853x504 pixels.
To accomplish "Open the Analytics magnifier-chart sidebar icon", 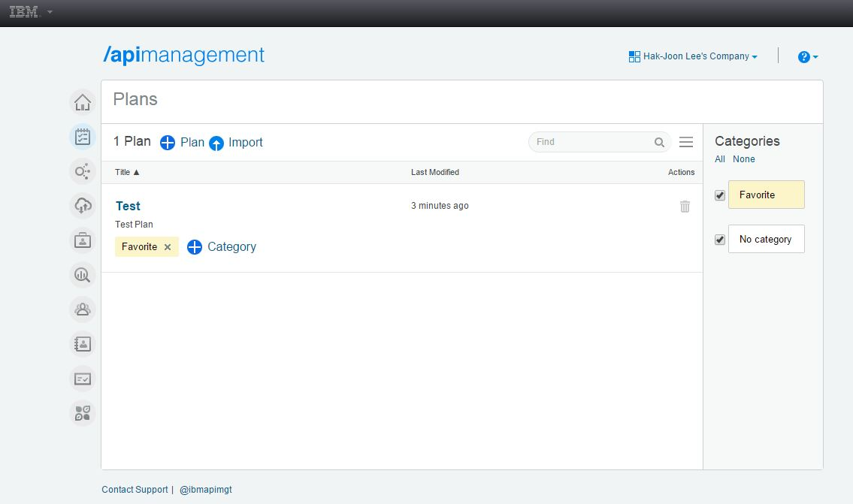I will tap(83, 275).
